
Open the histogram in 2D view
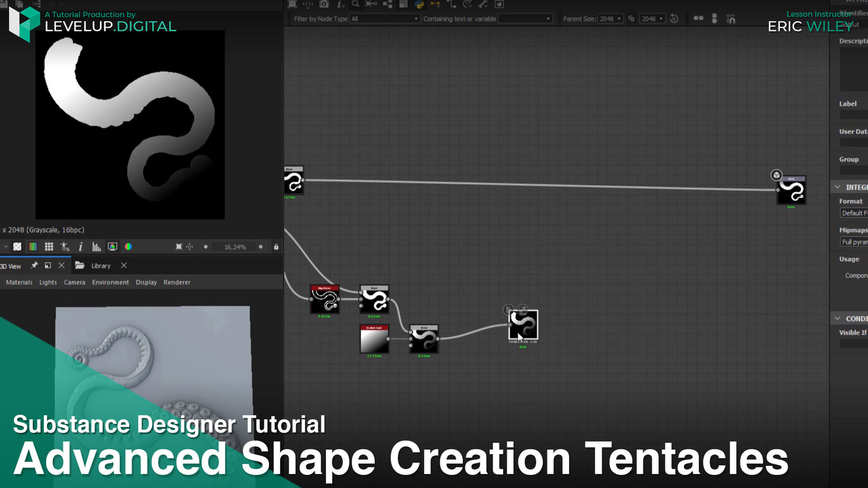pos(96,247)
